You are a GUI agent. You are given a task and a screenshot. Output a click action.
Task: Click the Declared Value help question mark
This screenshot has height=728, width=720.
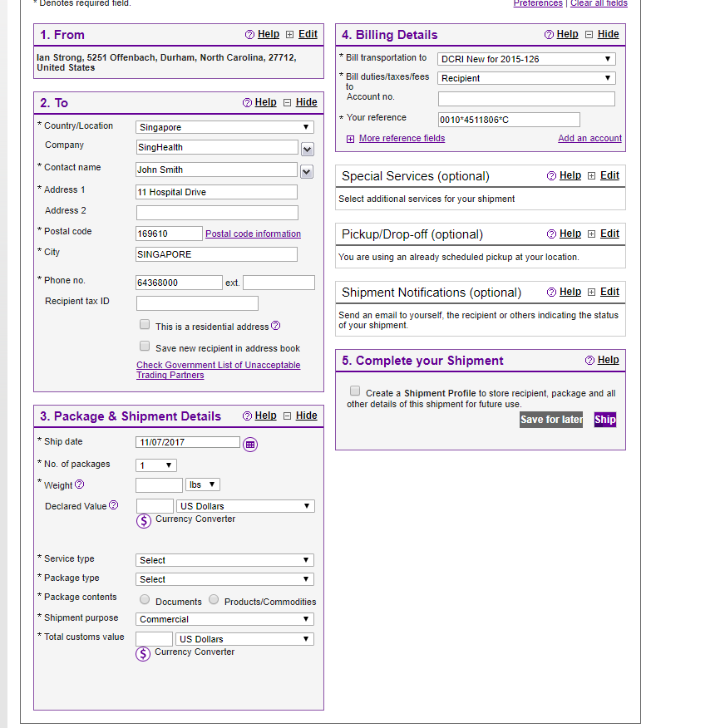coord(113,505)
